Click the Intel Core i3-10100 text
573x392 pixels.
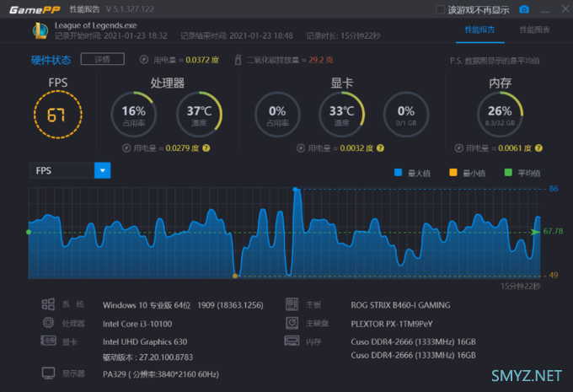(x=137, y=324)
